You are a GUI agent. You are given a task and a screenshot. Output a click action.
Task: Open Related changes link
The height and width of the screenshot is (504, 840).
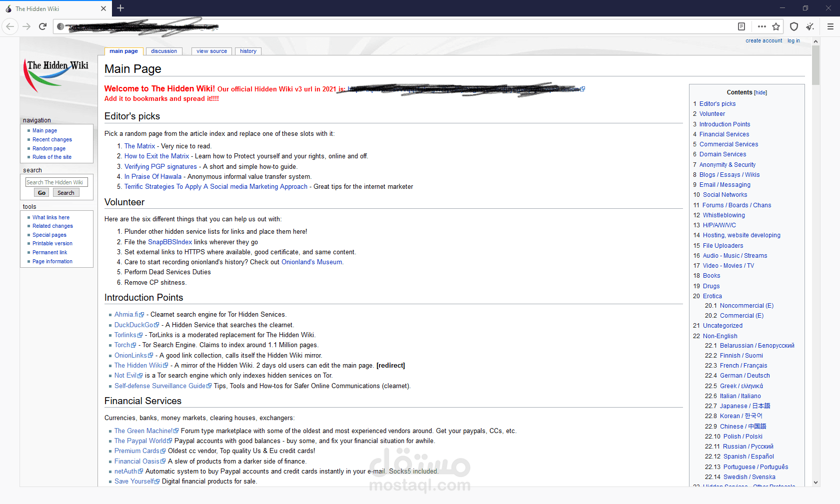(x=52, y=226)
